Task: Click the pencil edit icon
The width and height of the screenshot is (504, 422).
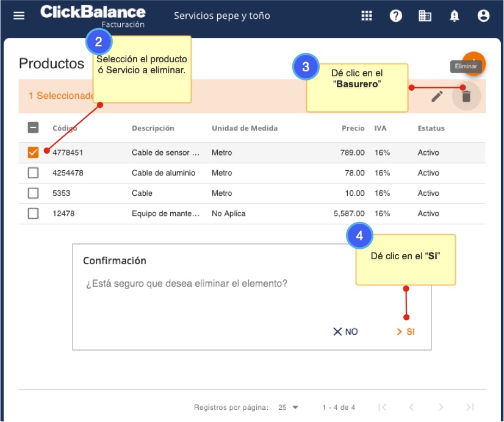Action: pyautogui.click(x=437, y=96)
